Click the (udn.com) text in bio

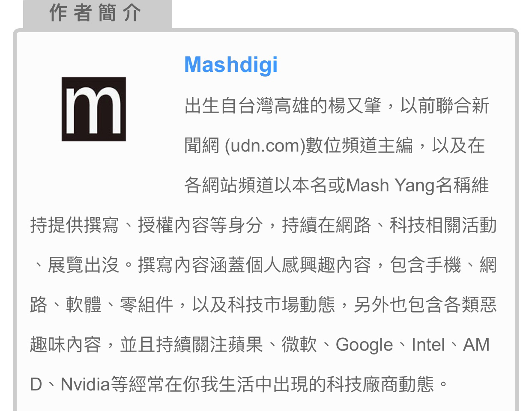pos(264,146)
